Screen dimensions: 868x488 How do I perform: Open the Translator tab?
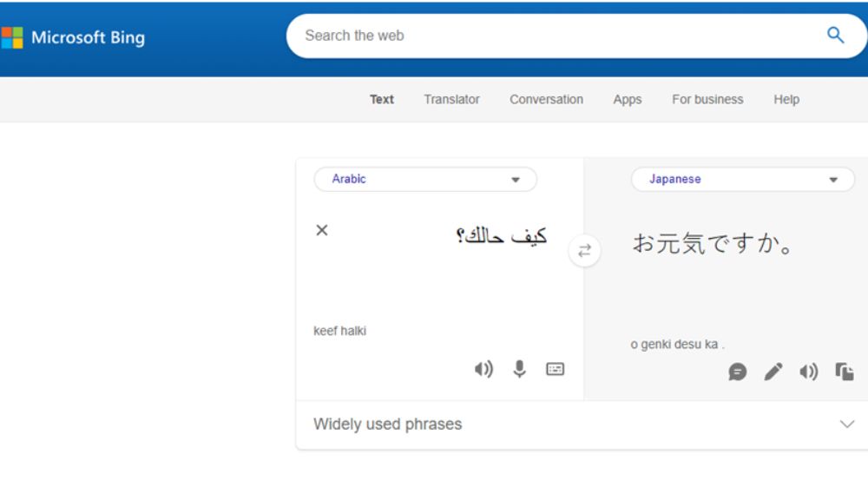[x=451, y=100]
